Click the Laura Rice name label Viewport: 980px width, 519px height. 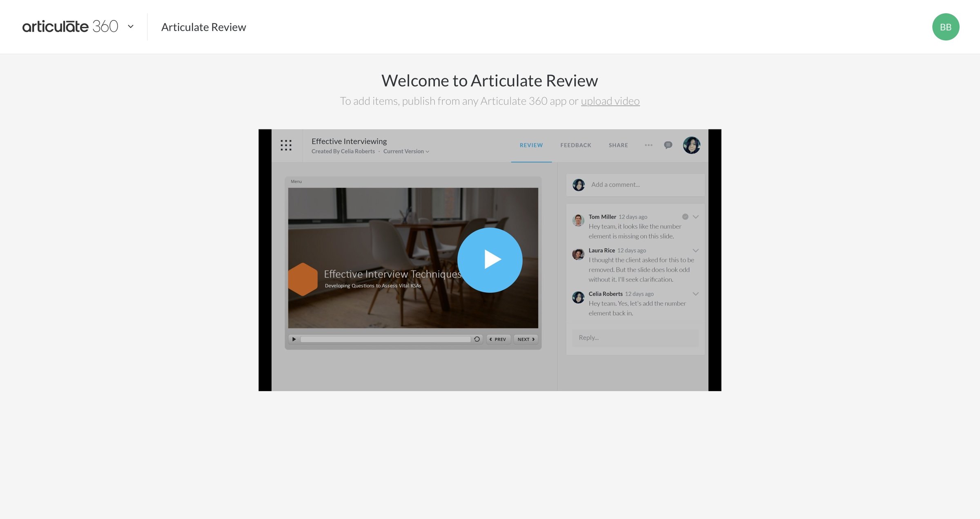point(601,250)
